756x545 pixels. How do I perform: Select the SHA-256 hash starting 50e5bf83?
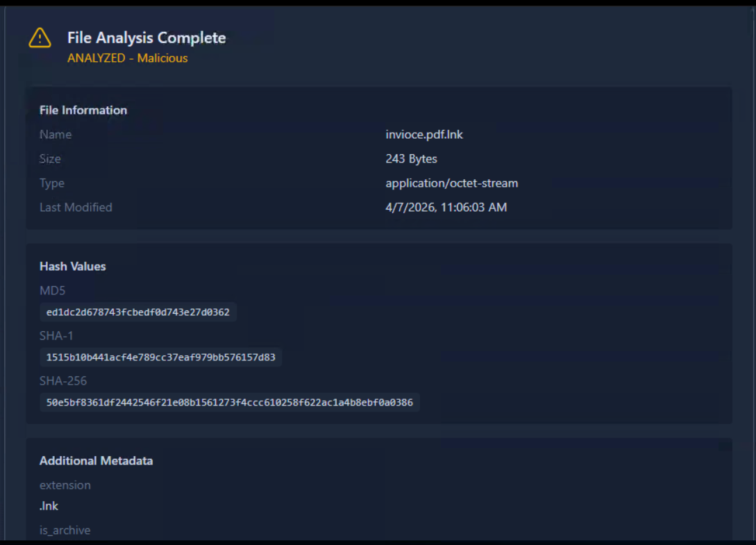pyautogui.click(x=230, y=403)
